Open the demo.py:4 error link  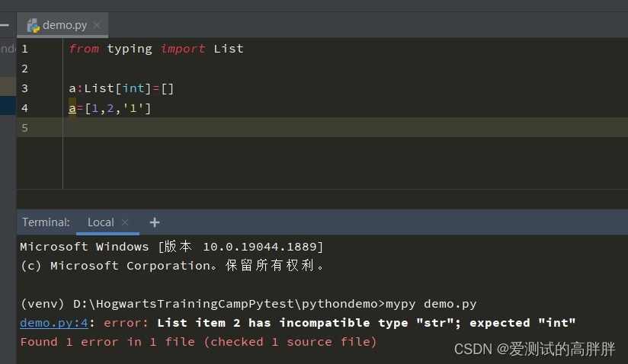(54, 323)
